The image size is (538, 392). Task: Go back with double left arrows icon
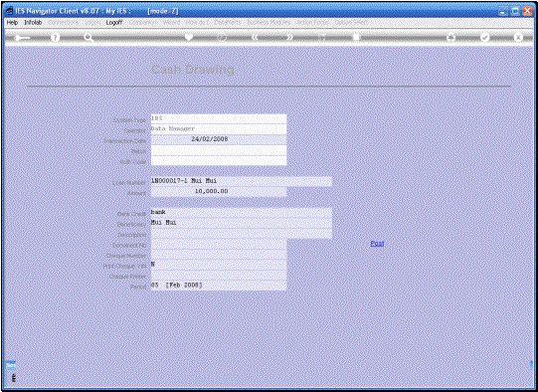pyautogui.click(x=255, y=37)
